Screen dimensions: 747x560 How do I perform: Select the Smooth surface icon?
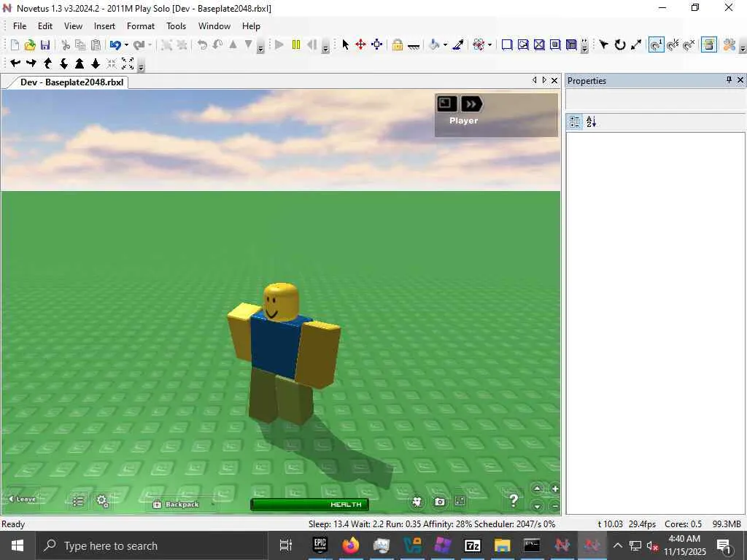(x=507, y=44)
